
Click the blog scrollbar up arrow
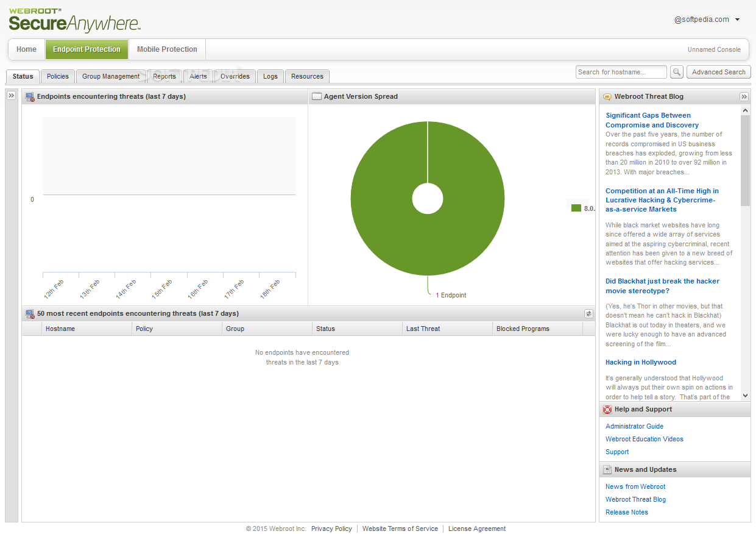746,110
